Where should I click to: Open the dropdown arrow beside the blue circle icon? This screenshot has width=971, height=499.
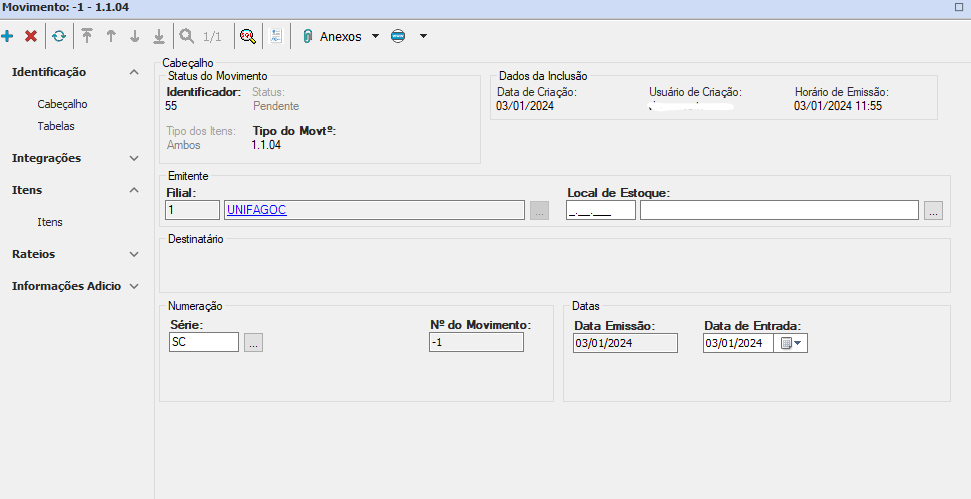[x=423, y=36]
